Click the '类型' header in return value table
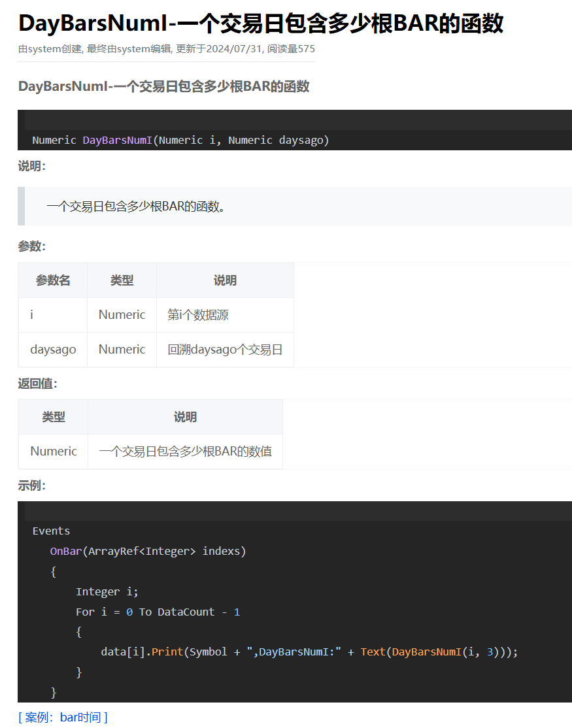This screenshot has height=728, width=572. (x=54, y=417)
